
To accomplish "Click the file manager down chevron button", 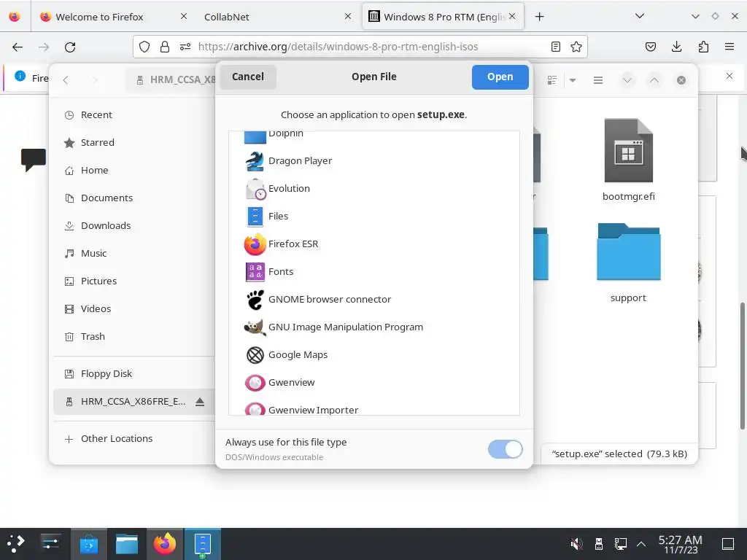I will pyautogui.click(x=627, y=80).
